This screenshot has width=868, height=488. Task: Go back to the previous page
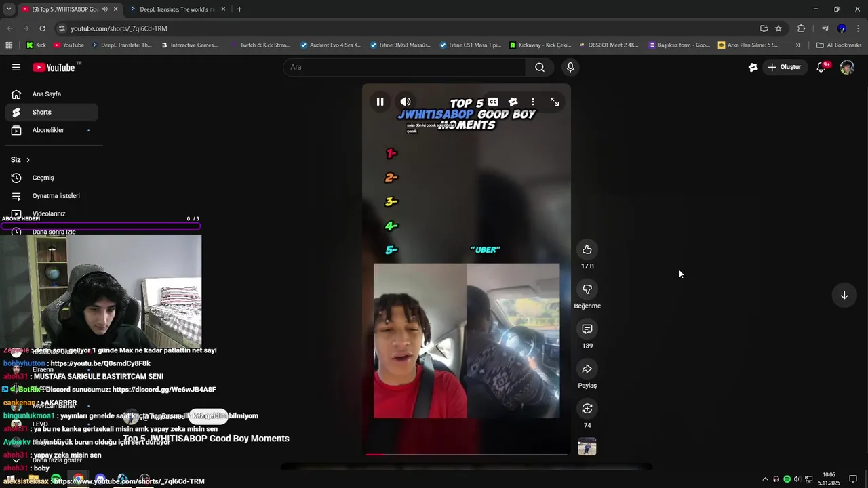pyautogui.click(x=9, y=28)
